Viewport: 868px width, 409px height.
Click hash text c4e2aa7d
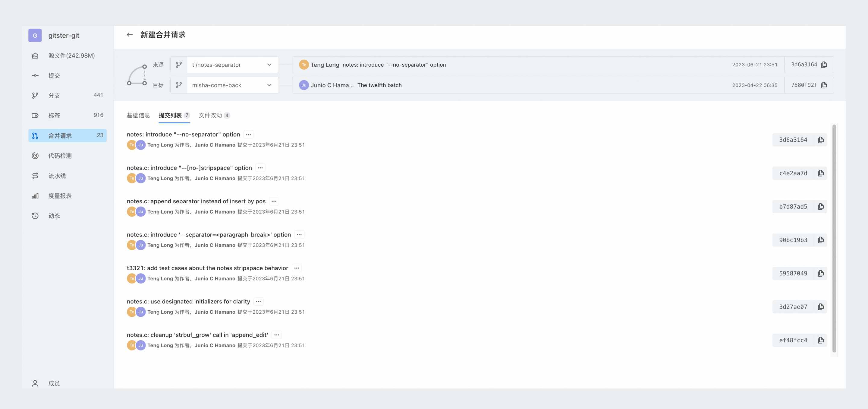pos(793,173)
